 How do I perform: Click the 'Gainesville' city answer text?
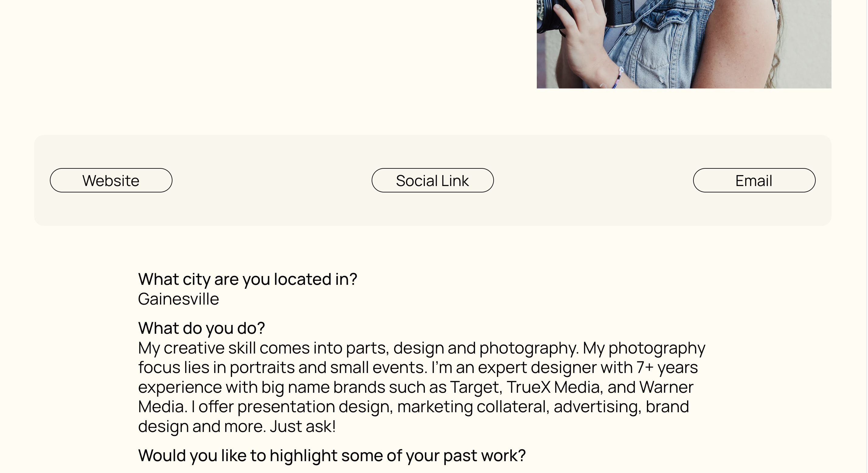(x=179, y=299)
